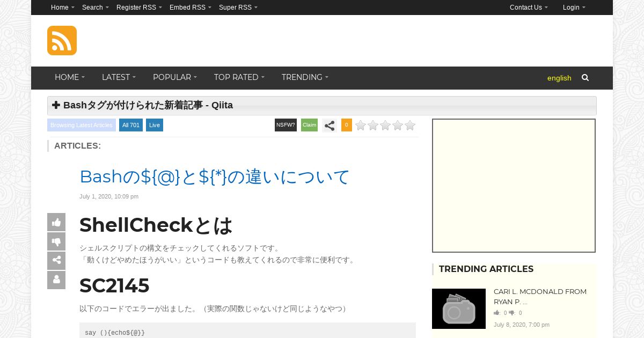Click the thumbs-up like icon
Screen dimensions: 644x338
click(x=56, y=222)
